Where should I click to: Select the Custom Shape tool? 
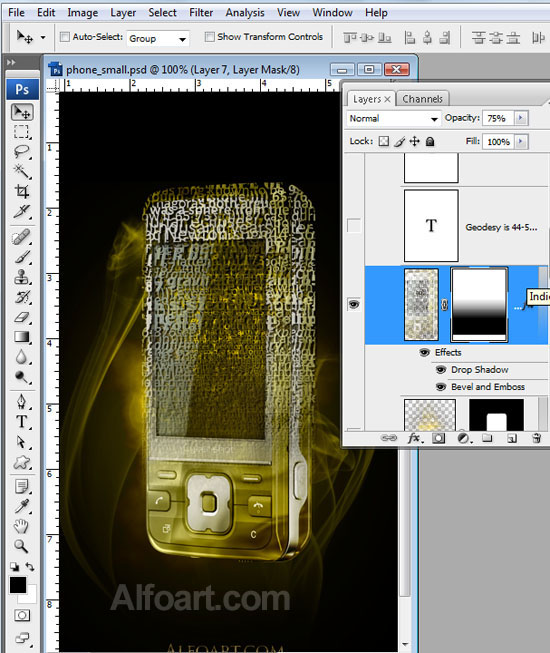(21, 461)
